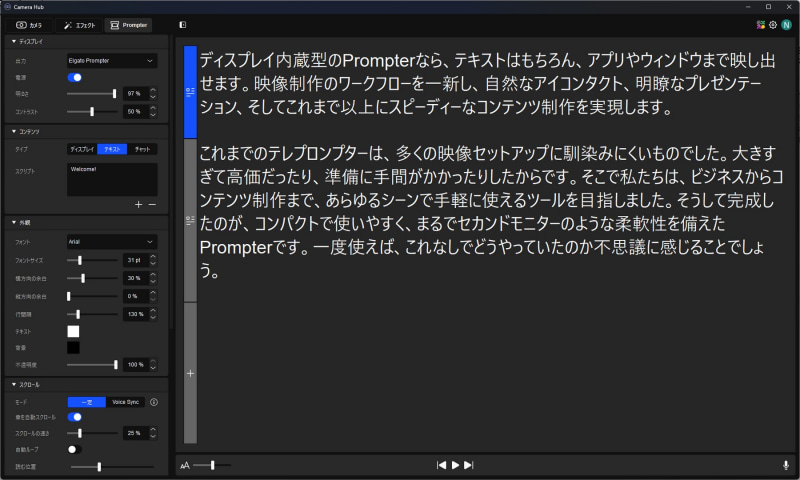The width and height of the screenshot is (800, 480).
Task: Toggle the sidebar panel icon
Action: tap(183, 24)
